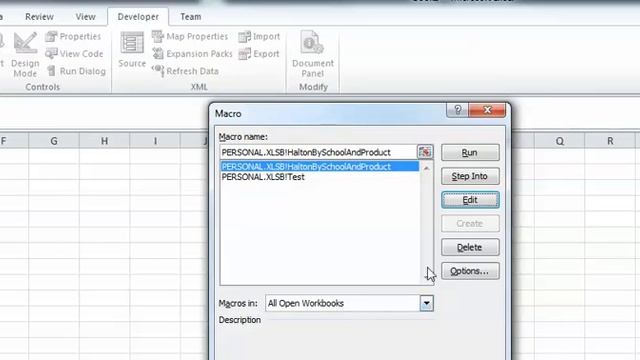The width and height of the screenshot is (640, 360).
Task: Edit the selected macro
Action: tap(470, 200)
